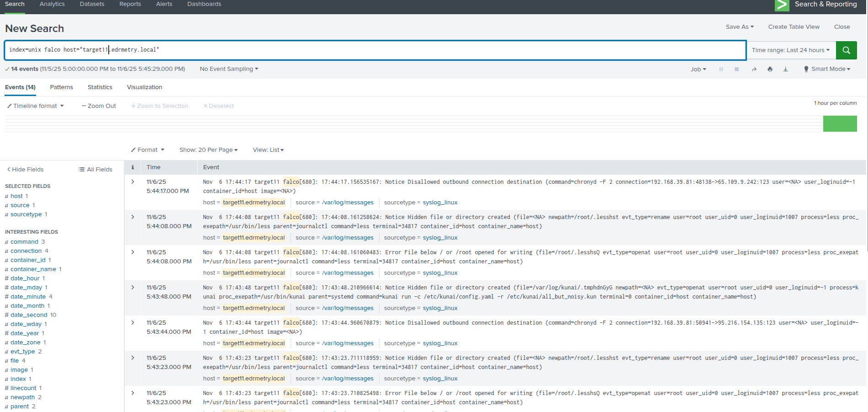This screenshot has width=868, height=412.
Task: Switch to the Statistics tab
Action: pos(100,87)
